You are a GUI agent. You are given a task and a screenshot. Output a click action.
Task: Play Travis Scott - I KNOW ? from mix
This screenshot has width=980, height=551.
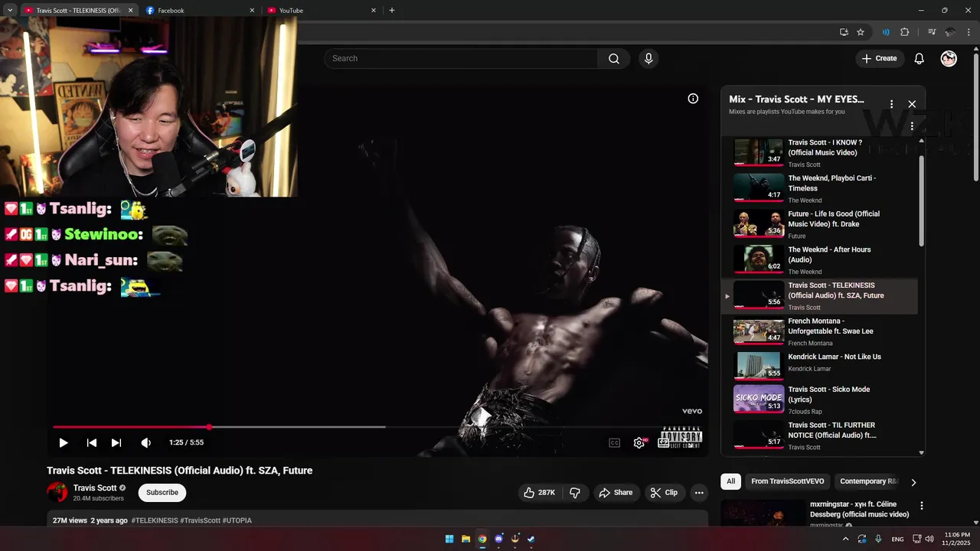click(x=819, y=153)
